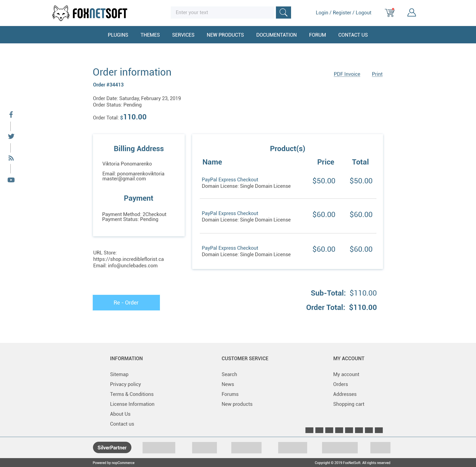The width and height of the screenshot is (476, 467).
Task: Click the Print link
Action: click(377, 74)
